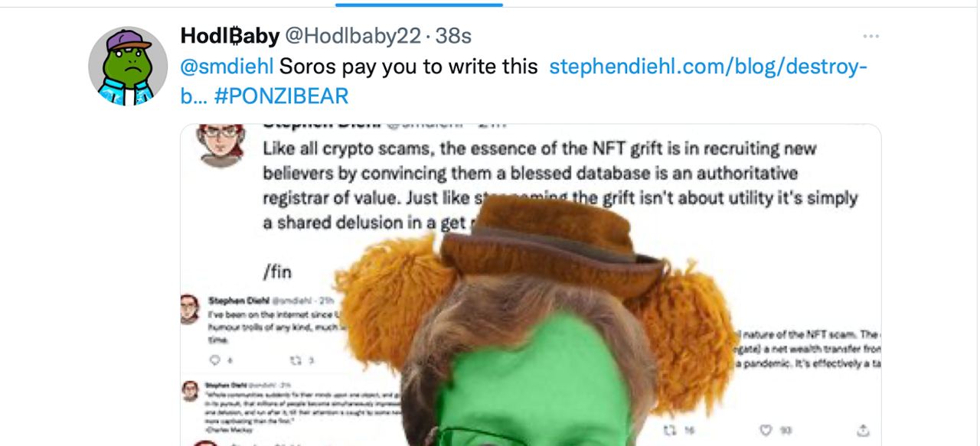Screen dimensions: 980x446
Task: Click HodlBaby's green frog profile avatar
Action: [128, 67]
